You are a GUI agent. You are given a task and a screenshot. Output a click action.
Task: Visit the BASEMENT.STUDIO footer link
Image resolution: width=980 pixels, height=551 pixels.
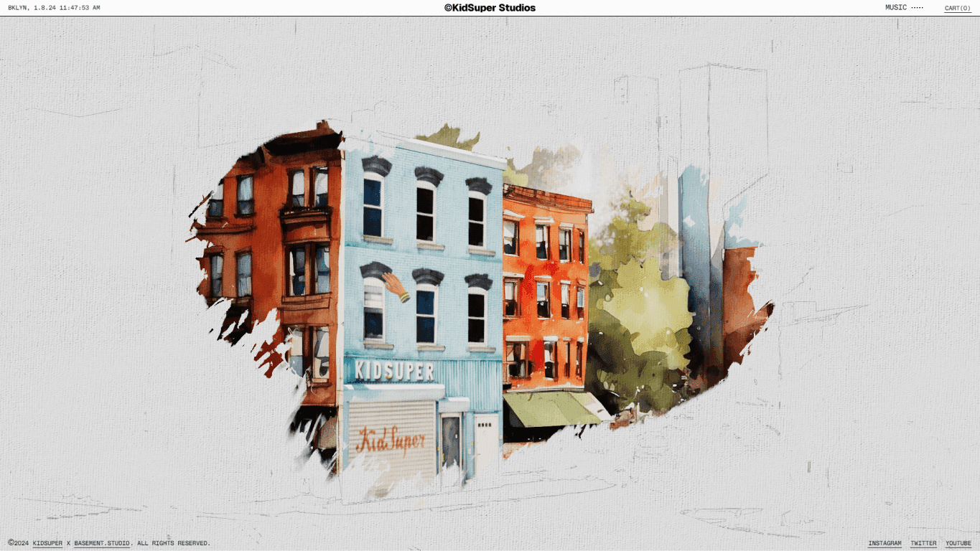coord(102,544)
